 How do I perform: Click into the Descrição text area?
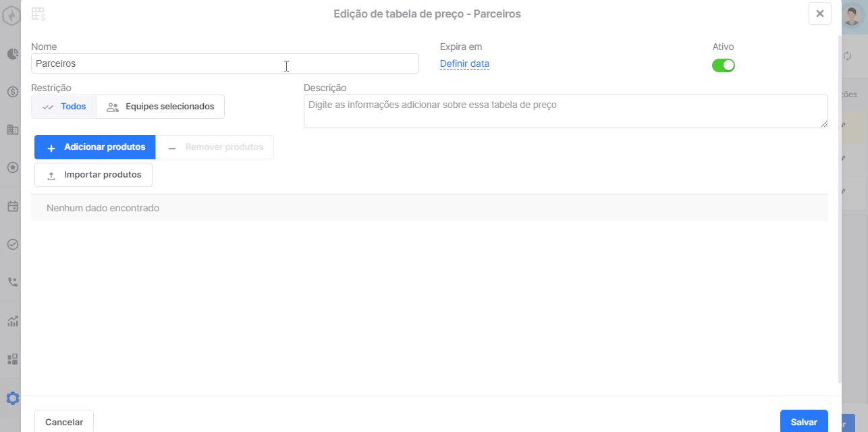(x=566, y=111)
